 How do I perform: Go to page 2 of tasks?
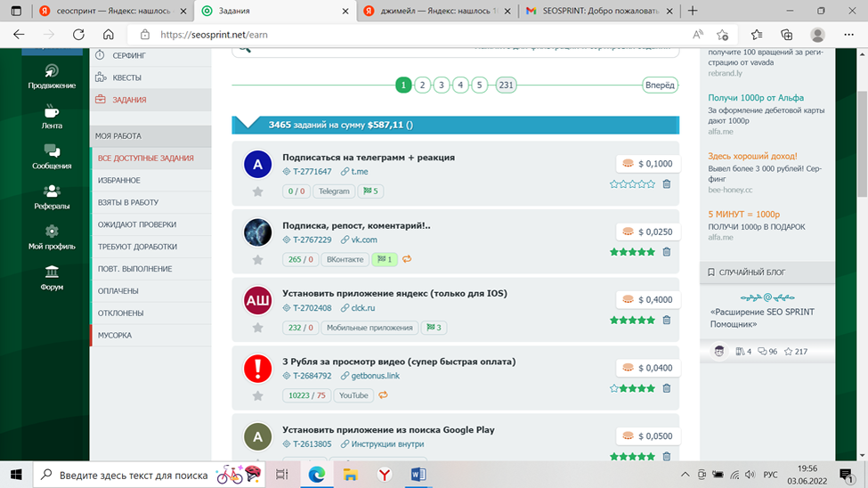[422, 85]
